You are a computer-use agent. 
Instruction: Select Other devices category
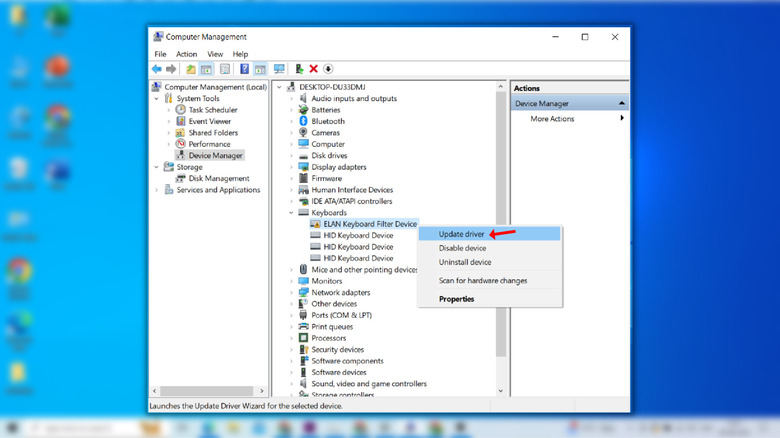(334, 304)
